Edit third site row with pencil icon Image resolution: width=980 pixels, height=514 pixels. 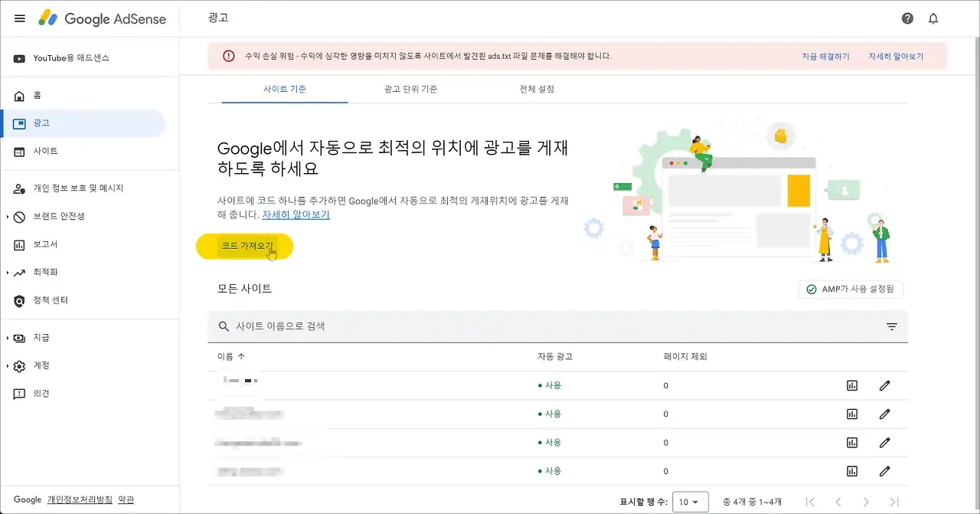tap(884, 442)
